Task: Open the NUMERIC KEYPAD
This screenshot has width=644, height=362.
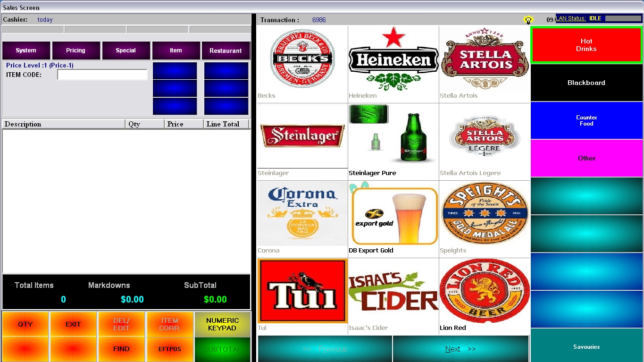Action: click(x=222, y=324)
